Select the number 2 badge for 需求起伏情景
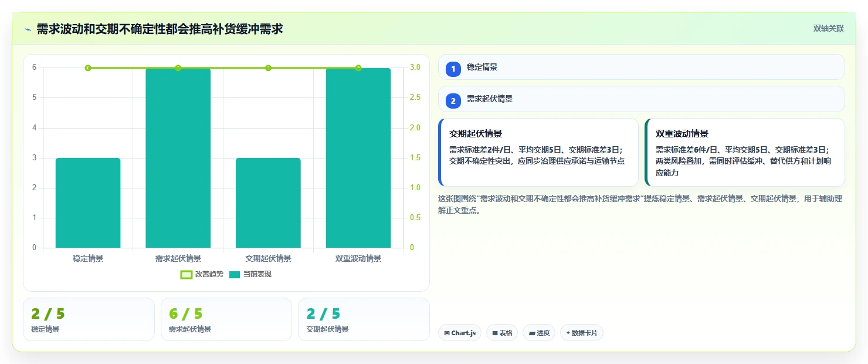This screenshot has width=868, height=364. click(x=453, y=101)
